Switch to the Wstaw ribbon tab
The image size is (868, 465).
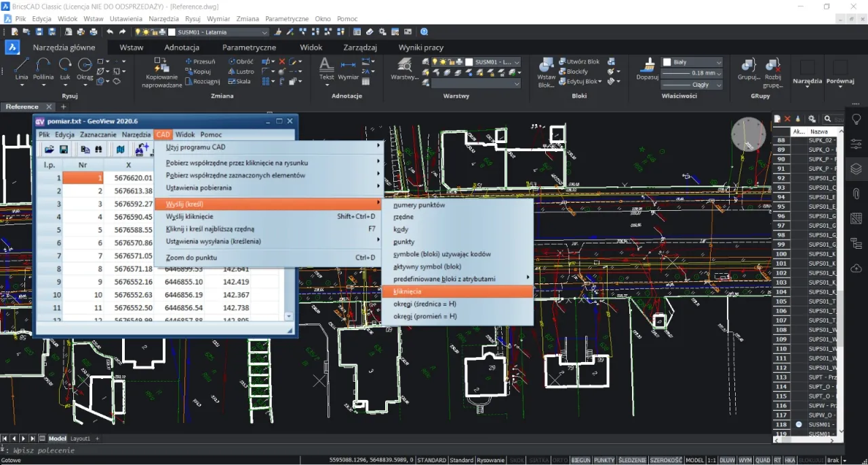point(131,47)
